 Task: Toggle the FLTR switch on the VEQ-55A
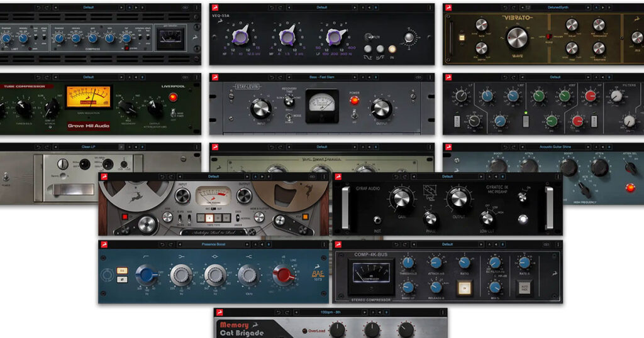pyautogui.click(x=368, y=37)
